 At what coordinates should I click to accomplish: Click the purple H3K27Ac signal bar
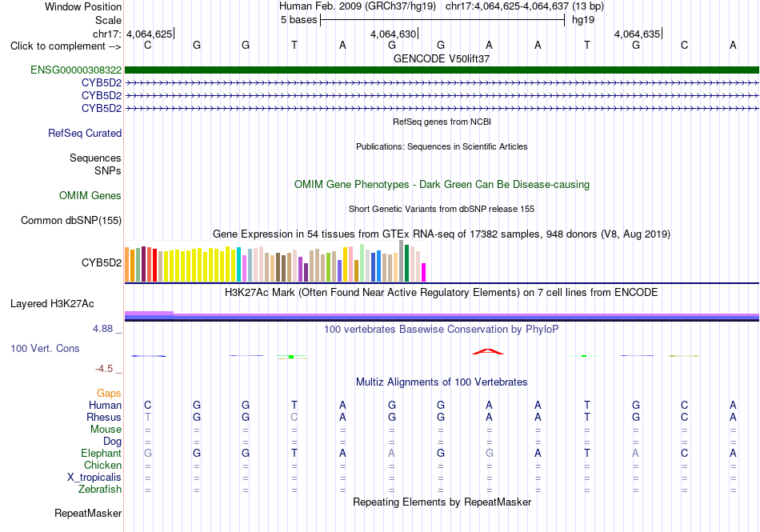coord(442,316)
